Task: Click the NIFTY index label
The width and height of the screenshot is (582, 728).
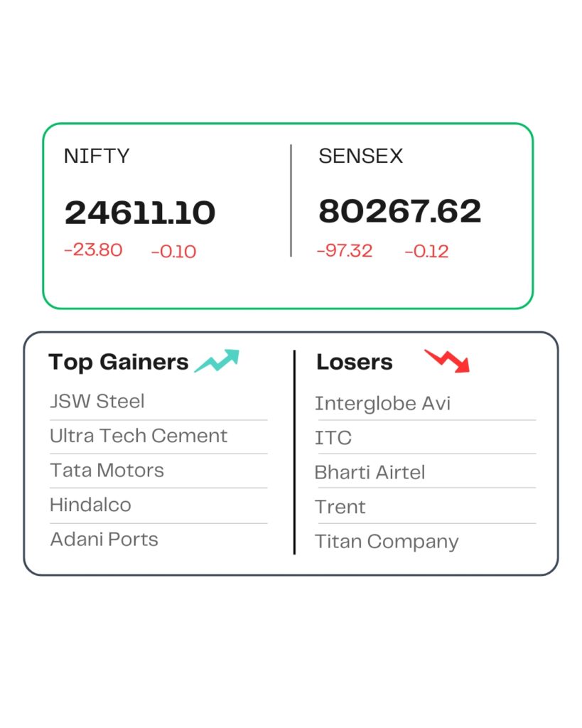Action: pyautogui.click(x=97, y=156)
